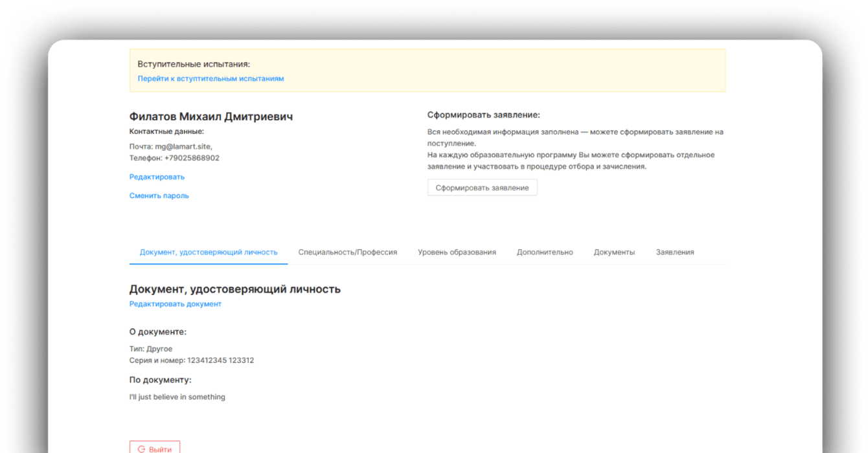The width and height of the screenshot is (868, 453).
Task: Click the phone number "+79025868902"
Action: (x=192, y=158)
